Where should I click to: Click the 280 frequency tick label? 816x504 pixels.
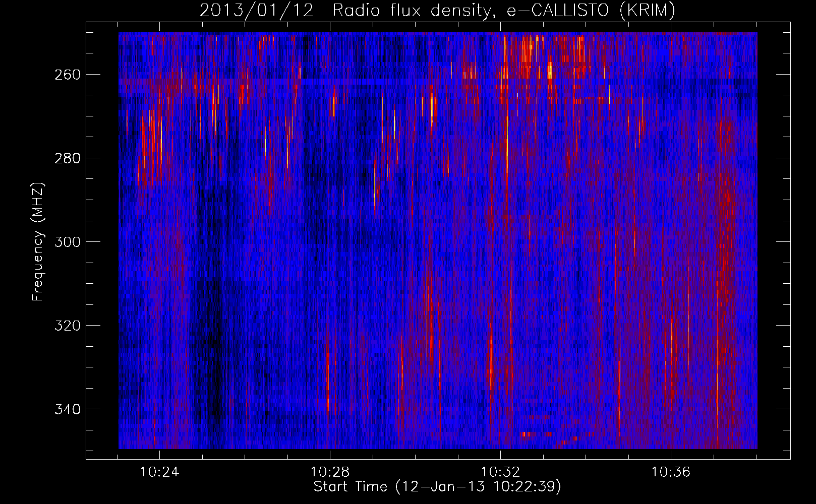pyautogui.click(x=67, y=158)
